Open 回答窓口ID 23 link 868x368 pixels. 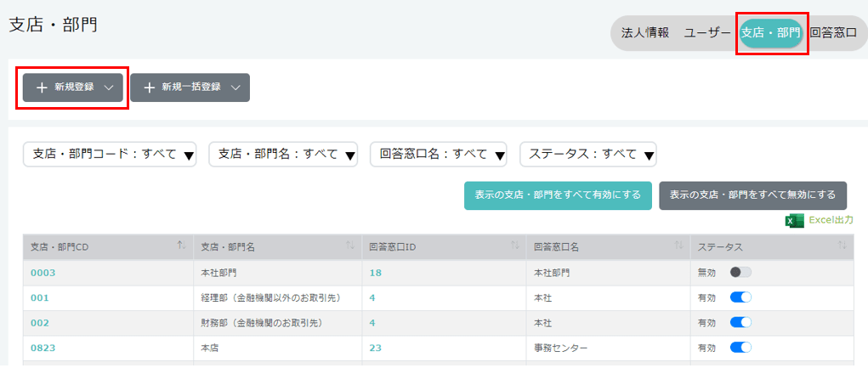(375, 348)
